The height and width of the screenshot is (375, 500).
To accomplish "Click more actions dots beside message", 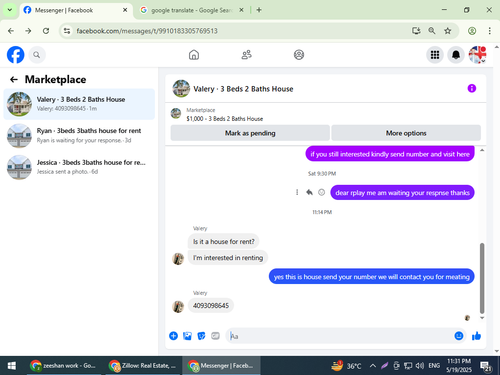I will 297,192.
